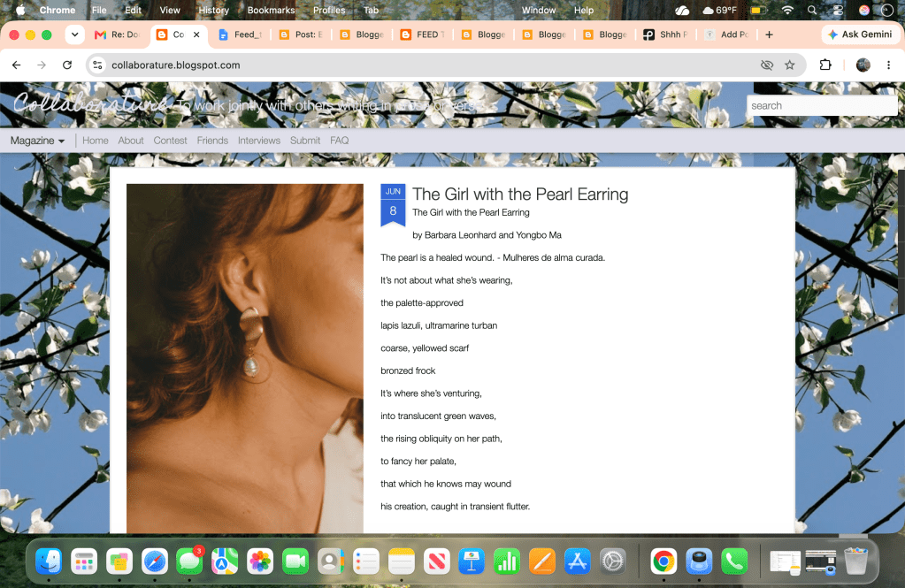The width and height of the screenshot is (905, 588).
Task: Open the About page link
Action: point(131,141)
